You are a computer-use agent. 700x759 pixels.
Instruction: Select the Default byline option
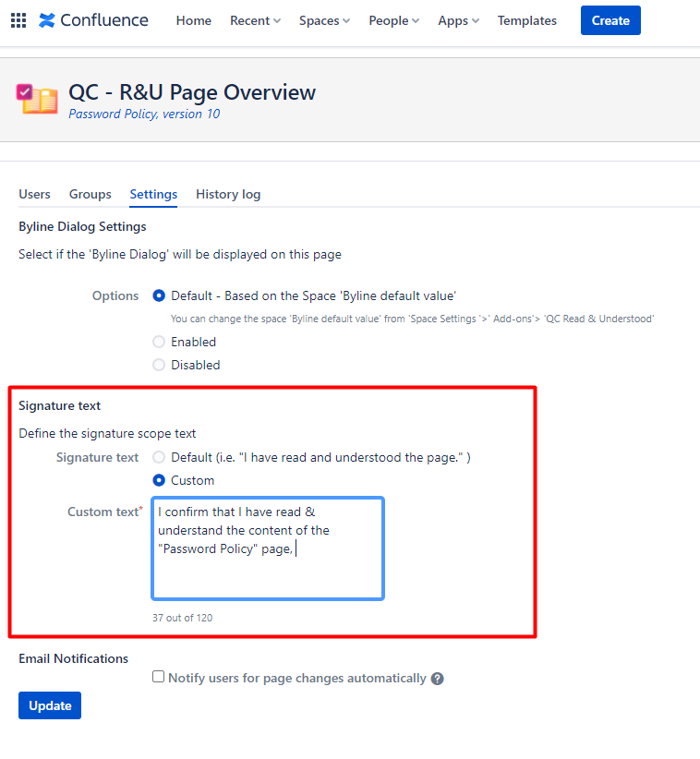click(159, 295)
